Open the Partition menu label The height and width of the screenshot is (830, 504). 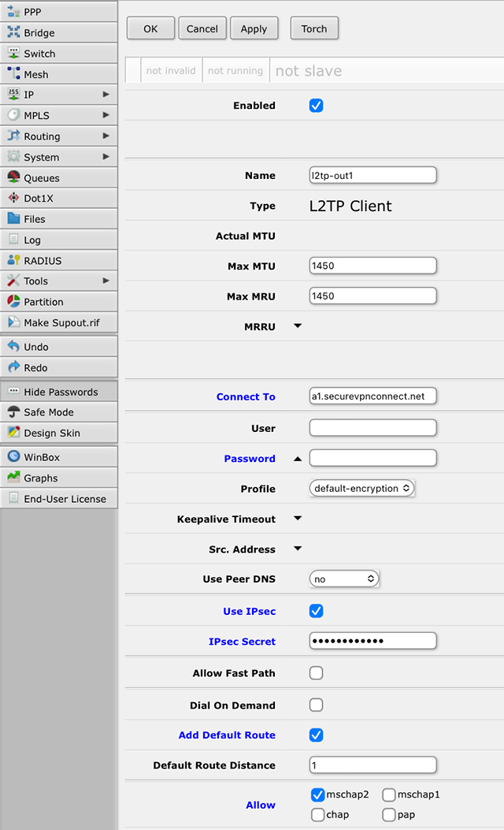43,302
